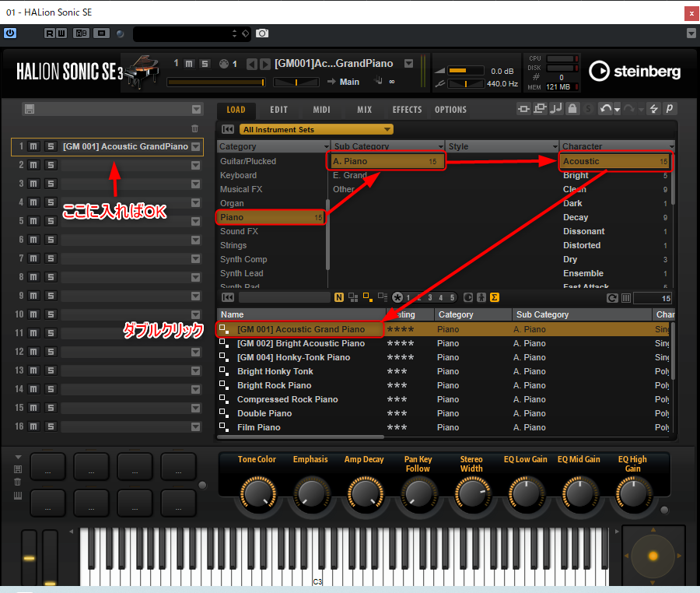This screenshot has height=593, width=700.
Task: Open the multi-program dropdown above the slot rack
Action: tap(196, 110)
